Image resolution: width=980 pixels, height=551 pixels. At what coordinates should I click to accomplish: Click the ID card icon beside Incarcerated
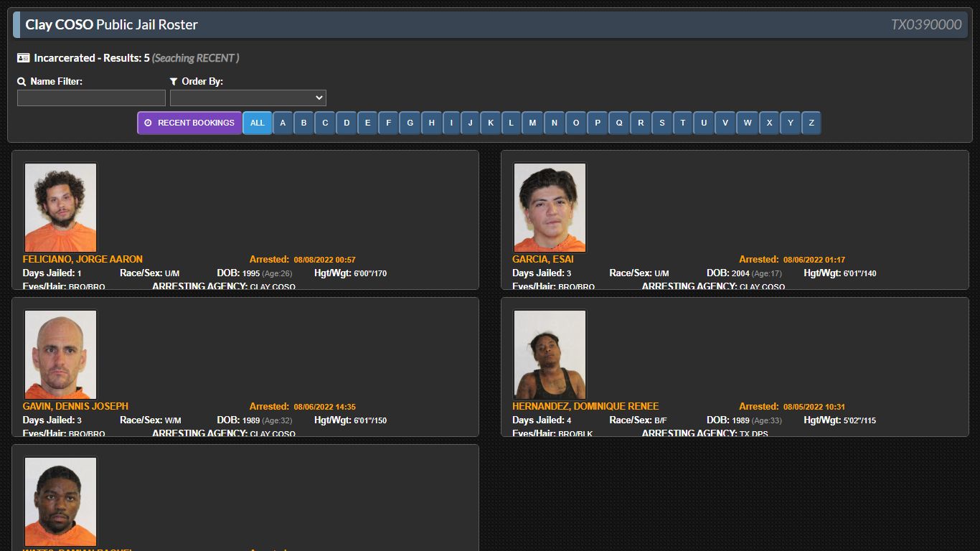coord(23,58)
